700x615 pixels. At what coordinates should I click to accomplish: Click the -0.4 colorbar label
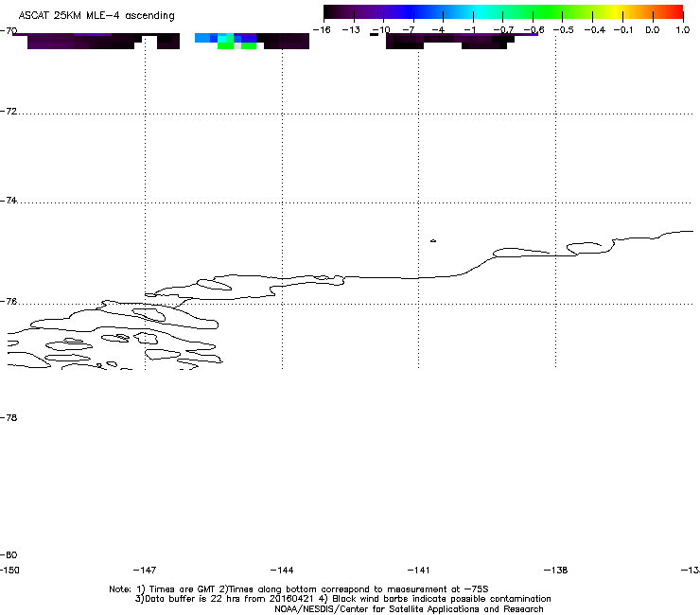coord(595,30)
